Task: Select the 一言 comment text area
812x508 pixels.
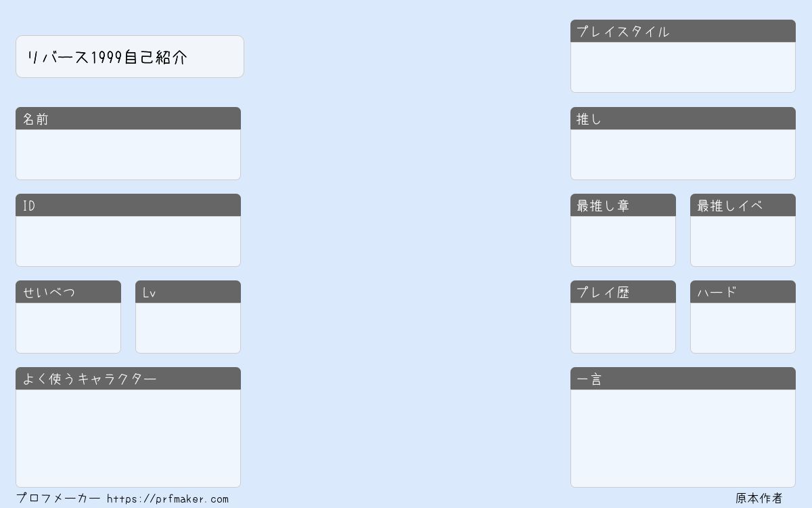Action: coord(683,438)
